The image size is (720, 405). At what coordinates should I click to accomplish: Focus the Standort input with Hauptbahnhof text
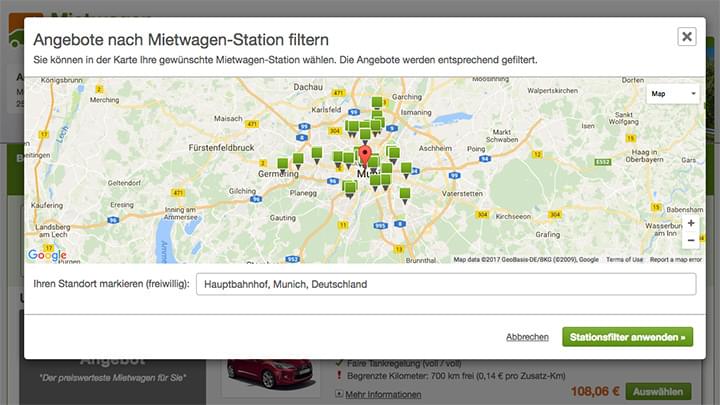446,284
